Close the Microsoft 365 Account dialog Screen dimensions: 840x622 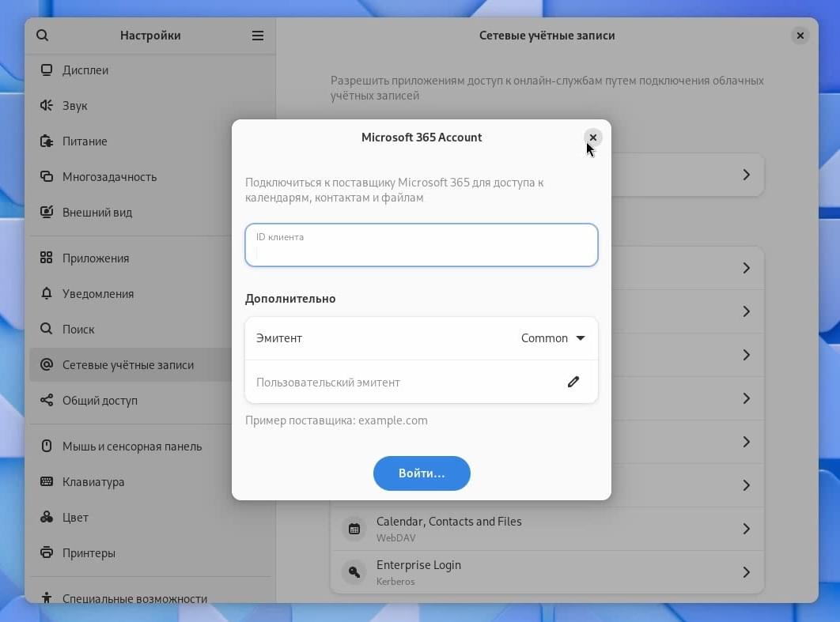[592, 138]
